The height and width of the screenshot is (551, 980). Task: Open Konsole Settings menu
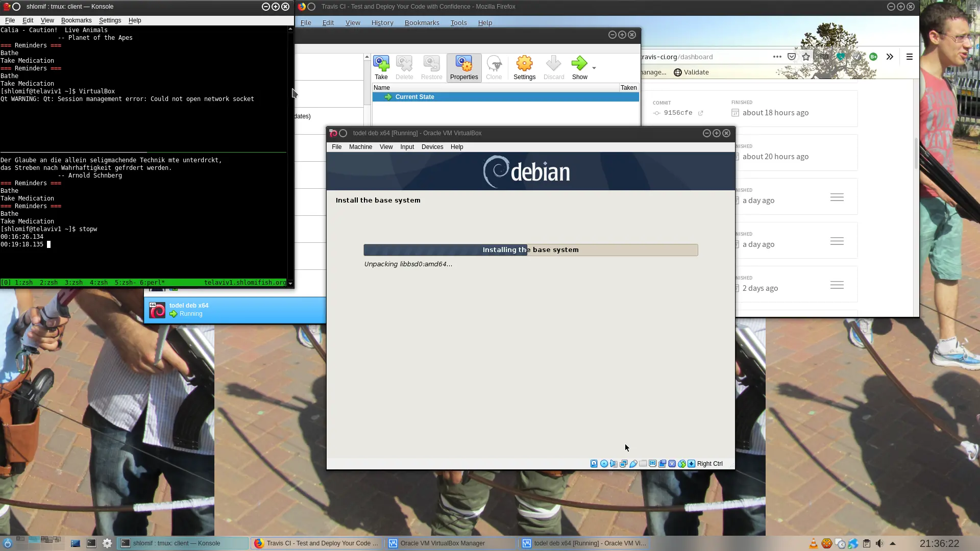tap(110, 20)
